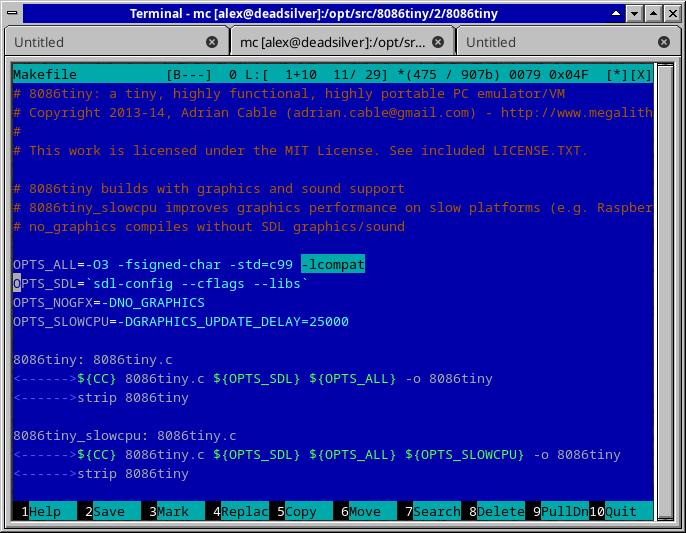Switch to the first Untitled tab
This screenshot has height=533, width=686.
[116, 42]
